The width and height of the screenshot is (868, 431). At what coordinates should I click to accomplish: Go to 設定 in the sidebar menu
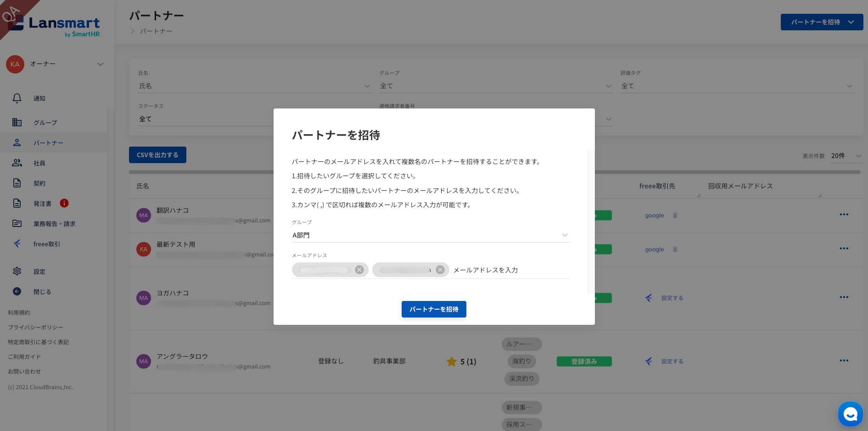[39, 272]
